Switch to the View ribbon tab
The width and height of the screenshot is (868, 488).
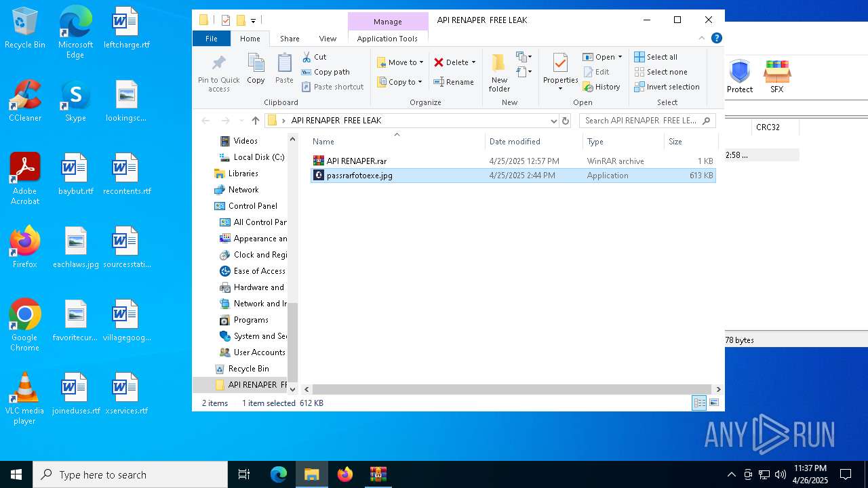pos(328,39)
